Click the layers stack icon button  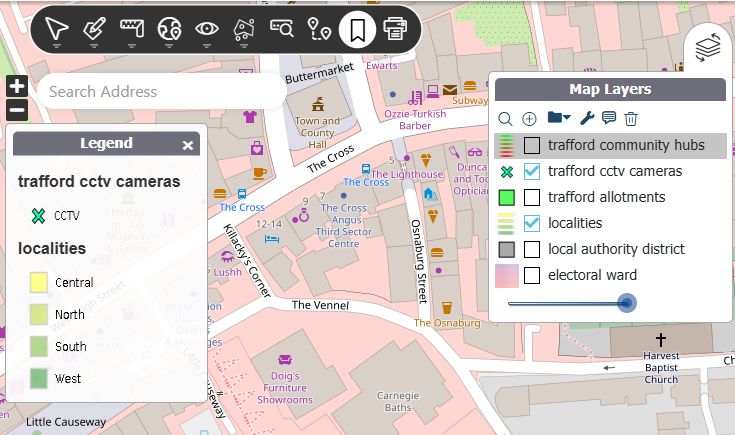(709, 48)
